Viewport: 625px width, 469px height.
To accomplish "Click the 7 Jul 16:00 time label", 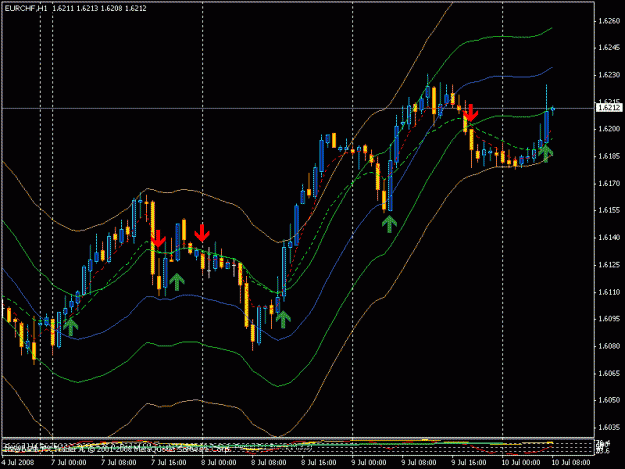I will click(x=169, y=462).
